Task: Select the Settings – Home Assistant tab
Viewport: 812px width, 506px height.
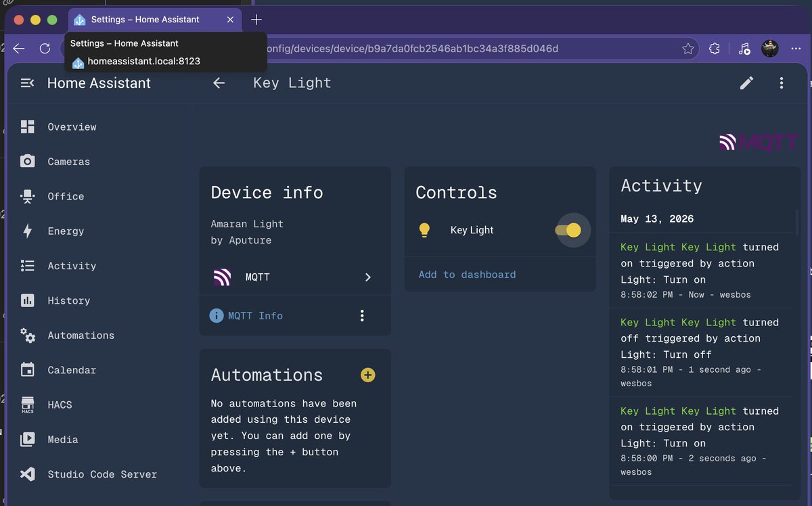Action: coord(154,20)
